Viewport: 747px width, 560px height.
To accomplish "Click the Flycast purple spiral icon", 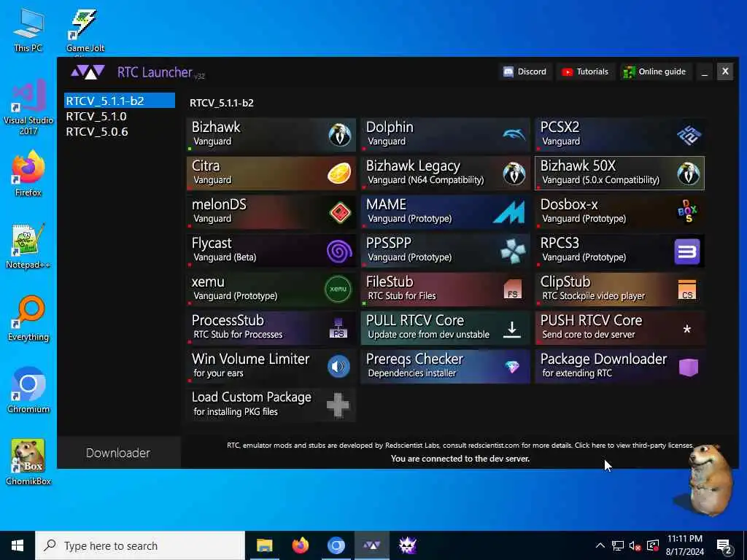I will [x=339, y=251].
